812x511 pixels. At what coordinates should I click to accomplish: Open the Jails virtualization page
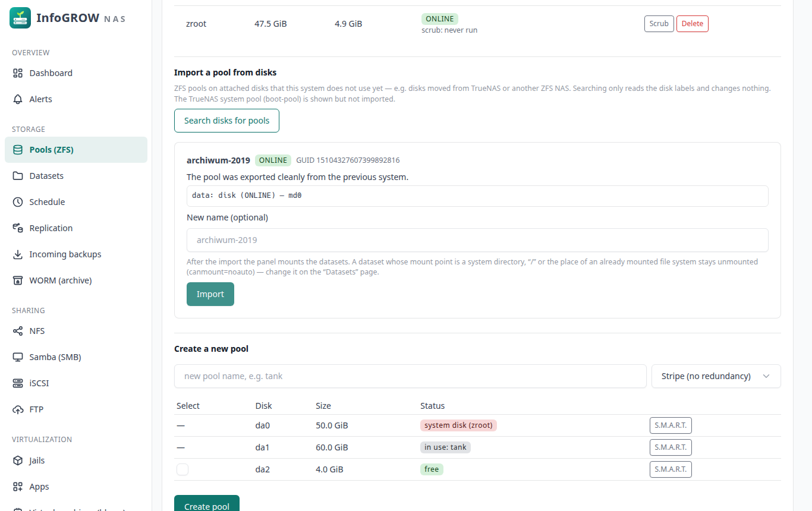pyautogui.click(x=76, y=460)
